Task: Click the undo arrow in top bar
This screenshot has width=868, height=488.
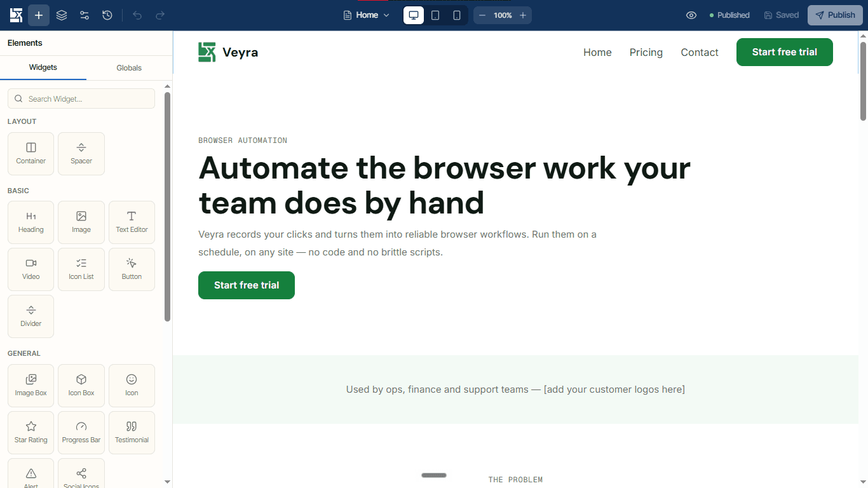Action: pos(137,15)
